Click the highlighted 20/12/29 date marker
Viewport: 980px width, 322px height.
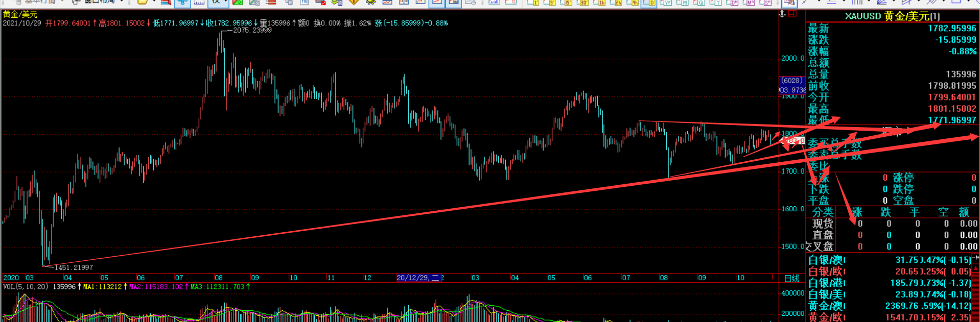pyautogui.click(x=418, y=278)
